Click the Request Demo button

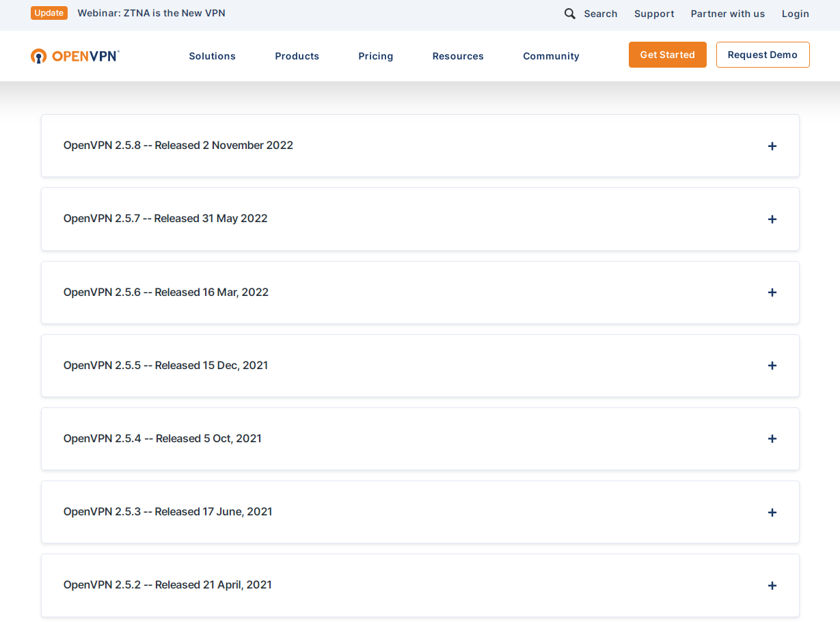pyautogui.click(x=763, y=55)
